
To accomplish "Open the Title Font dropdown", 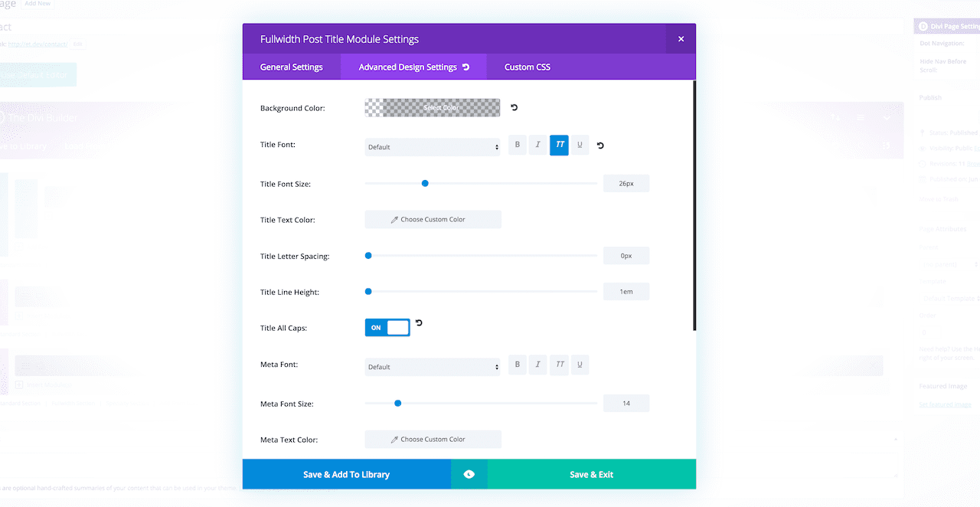I will pos(433,147).
